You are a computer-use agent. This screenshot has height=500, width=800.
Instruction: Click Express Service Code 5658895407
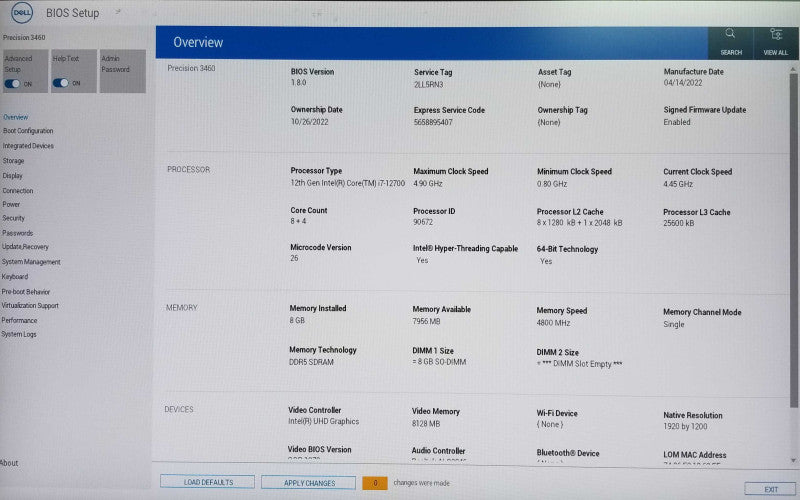coord(433,122)
